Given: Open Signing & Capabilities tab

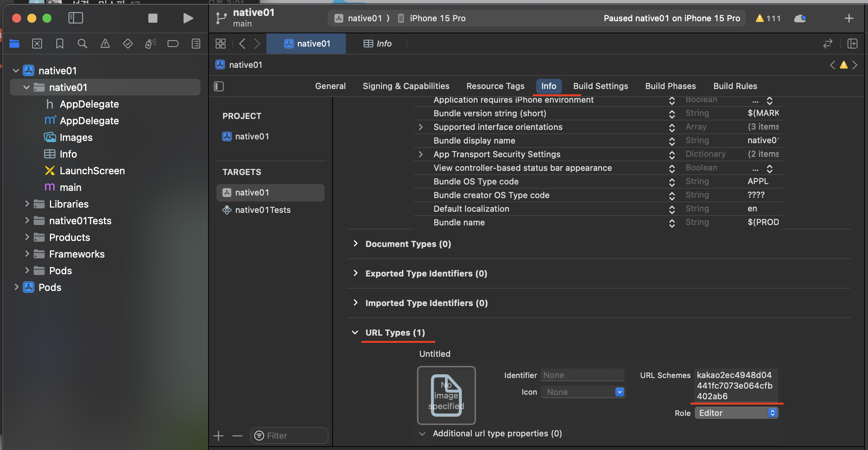Looking at the screenshot, I should click(406, 86).
